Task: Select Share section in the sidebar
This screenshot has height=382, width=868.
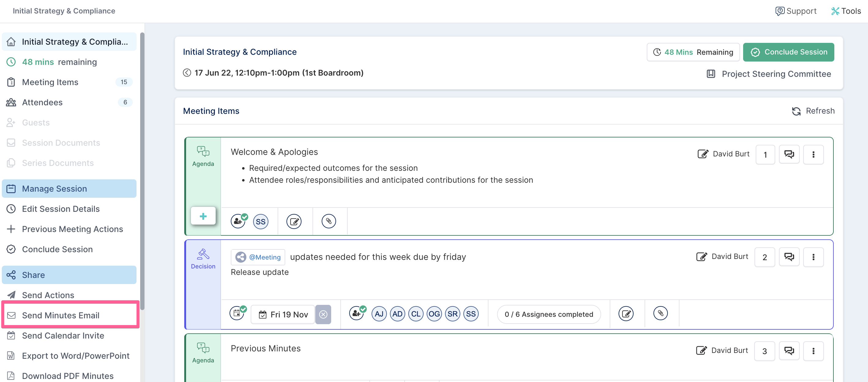Action: (x=69, y=275)
